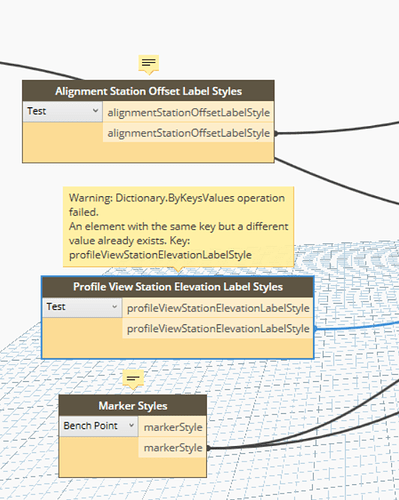Select Marker Styles node title bar

click(133, 406)
